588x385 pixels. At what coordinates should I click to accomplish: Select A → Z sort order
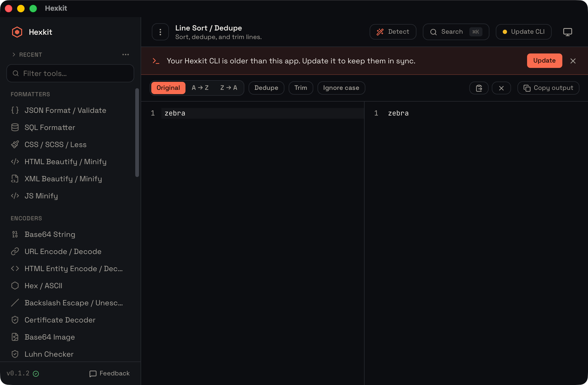tap(200, 88)
